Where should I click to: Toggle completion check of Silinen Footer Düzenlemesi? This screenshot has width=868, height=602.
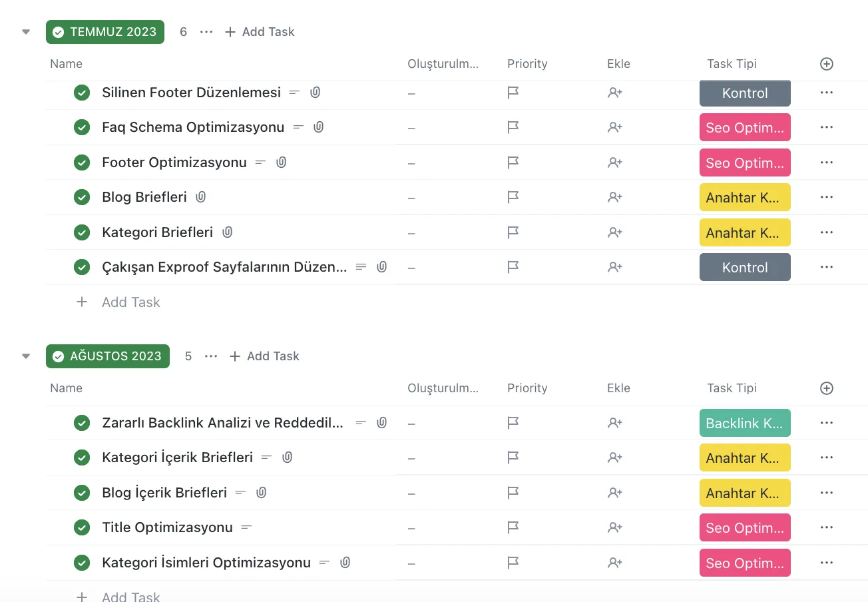(82, 93)
